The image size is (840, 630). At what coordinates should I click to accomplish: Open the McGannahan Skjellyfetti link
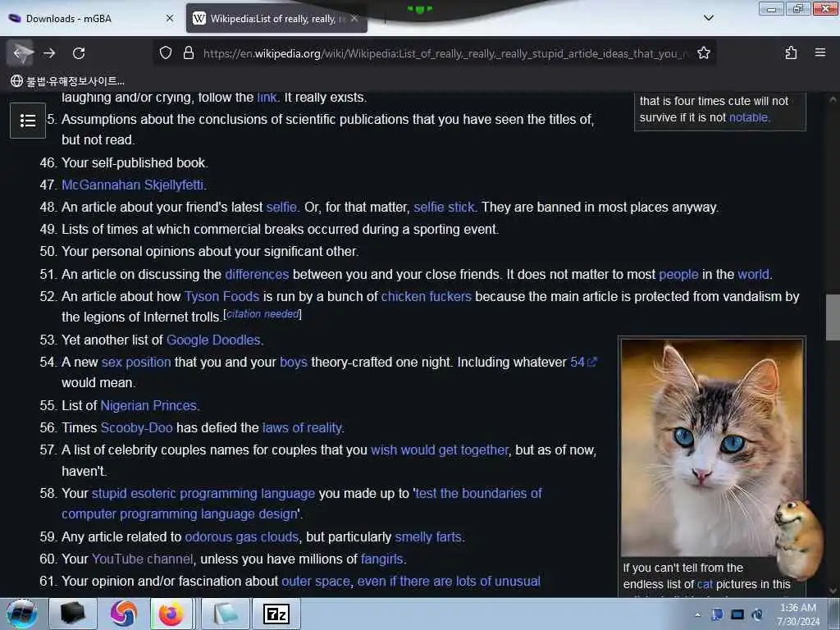click(x=132, y=185)
